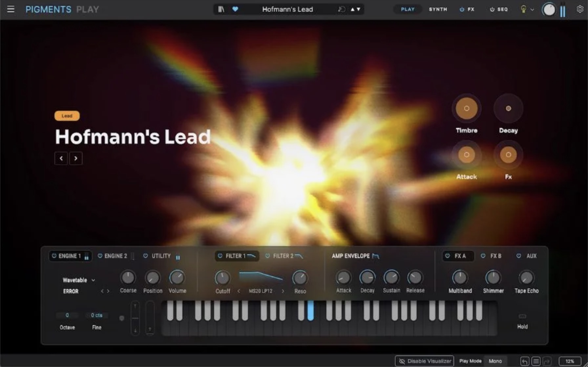Toggle Filter 2 power button
This screenshot has width=588, height=367.
(x=267, y=256)
